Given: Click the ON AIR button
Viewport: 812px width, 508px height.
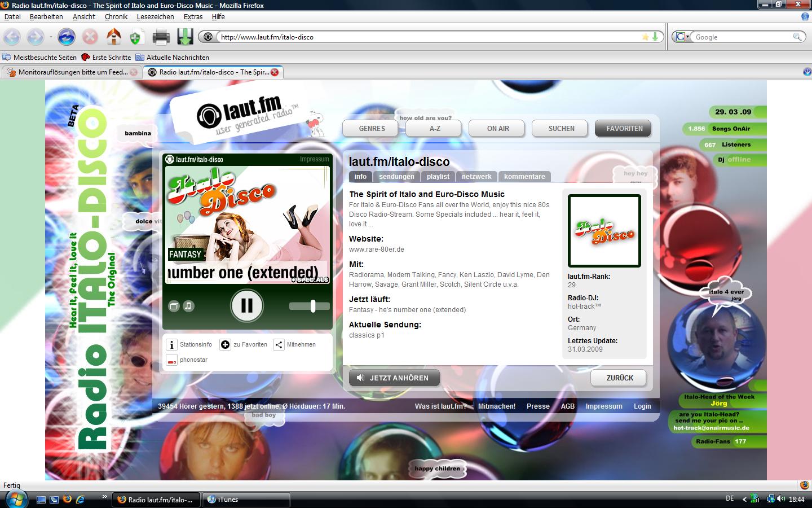Looking at the screenshot, I should (498, 129).
